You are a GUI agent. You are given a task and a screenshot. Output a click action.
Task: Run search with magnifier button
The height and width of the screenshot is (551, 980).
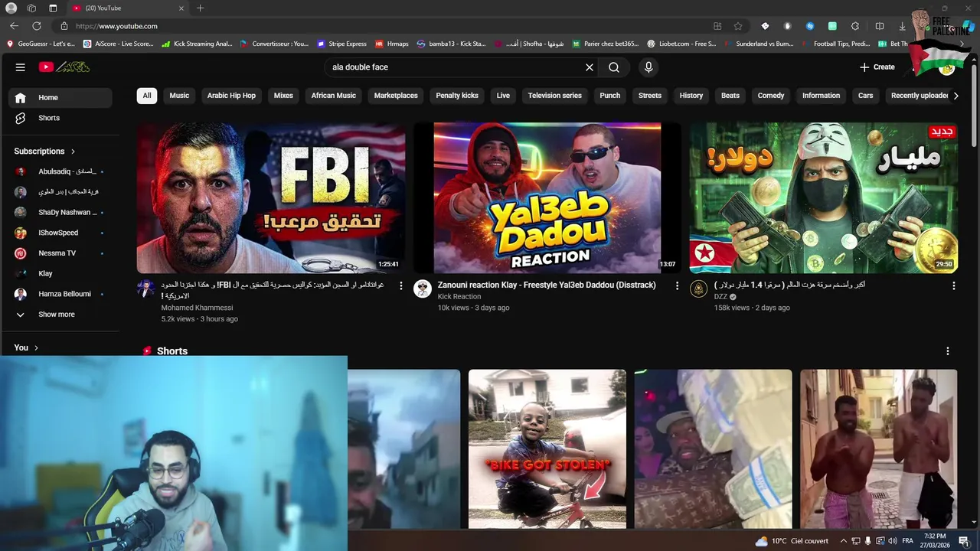(614, 67)
